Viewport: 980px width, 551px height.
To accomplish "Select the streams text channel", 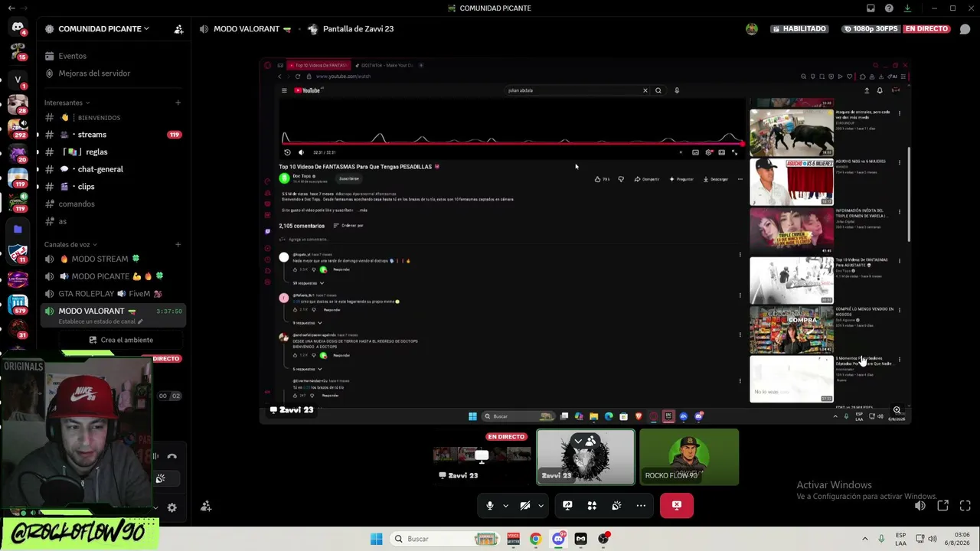I will pos(112,135).
